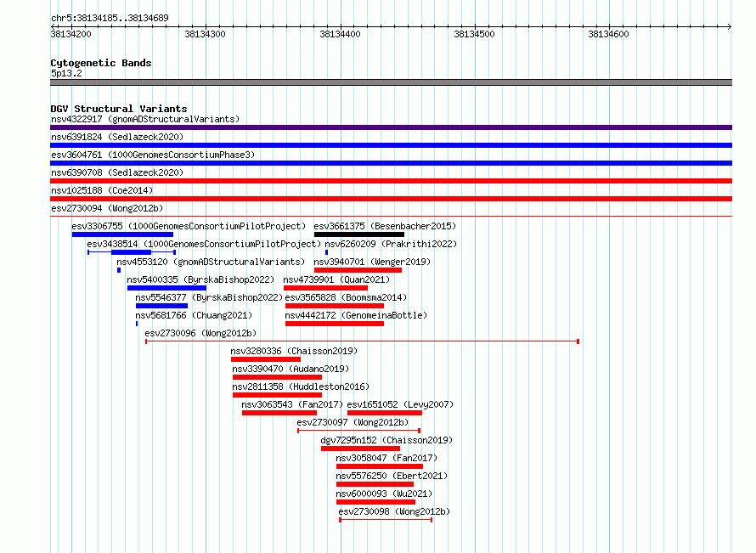
Task: Click ruler position 38134200
Action: pyautogui.click(x=71, y=34)
